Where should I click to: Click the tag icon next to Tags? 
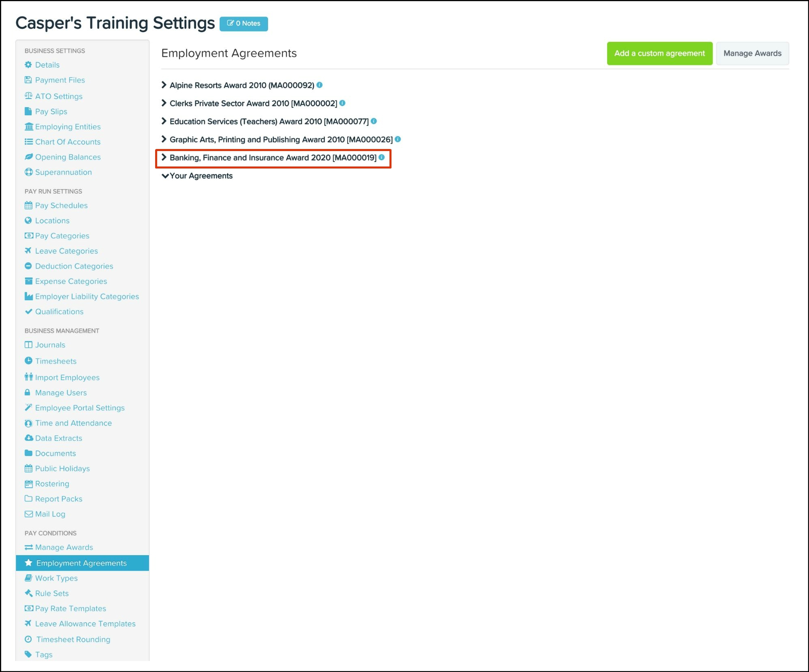(28, 654)
